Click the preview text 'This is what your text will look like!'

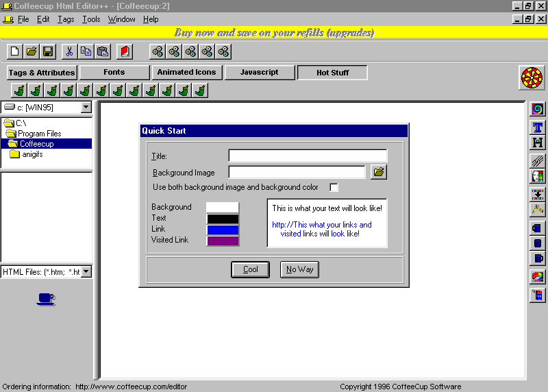(x=327, y=208)
